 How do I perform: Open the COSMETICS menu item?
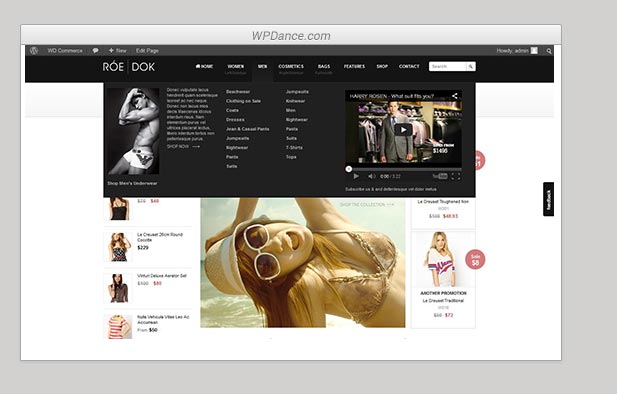coord(291,67)
